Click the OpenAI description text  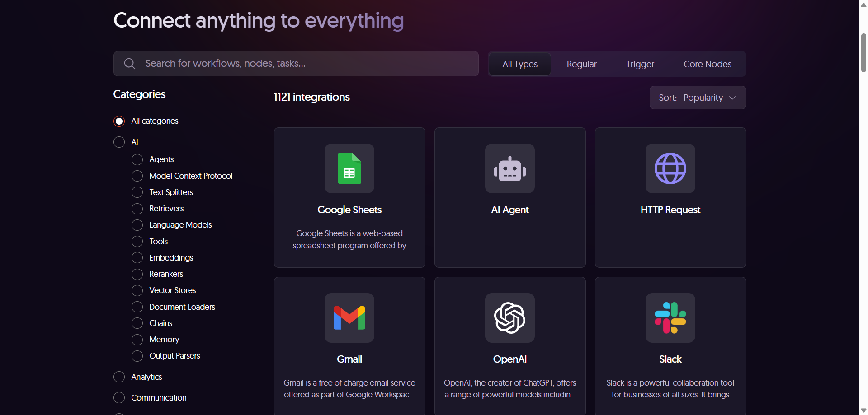pyautogui.click(x=510, y=389)
